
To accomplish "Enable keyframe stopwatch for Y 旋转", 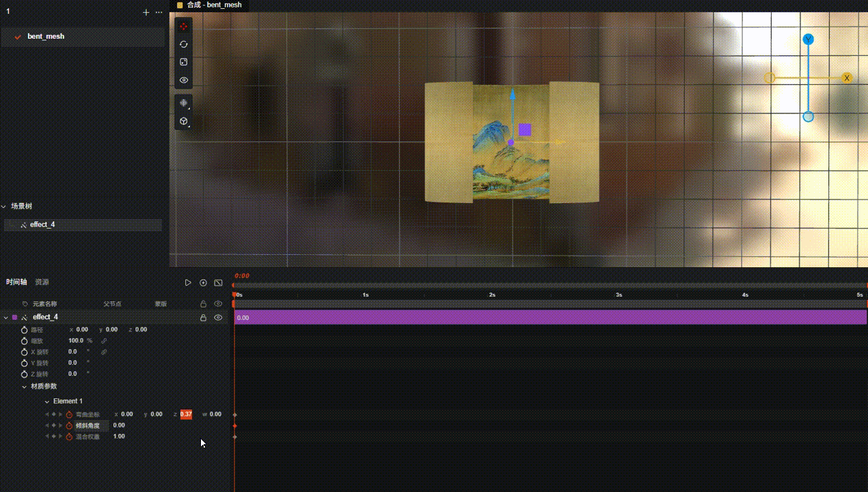I will [x=24, y=363].
